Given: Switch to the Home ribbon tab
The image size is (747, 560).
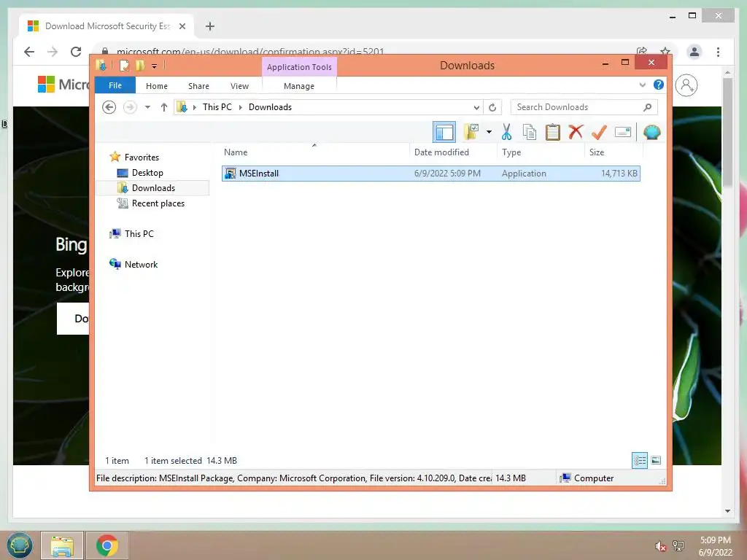Looking at the screenshot, I should (157, 86).
